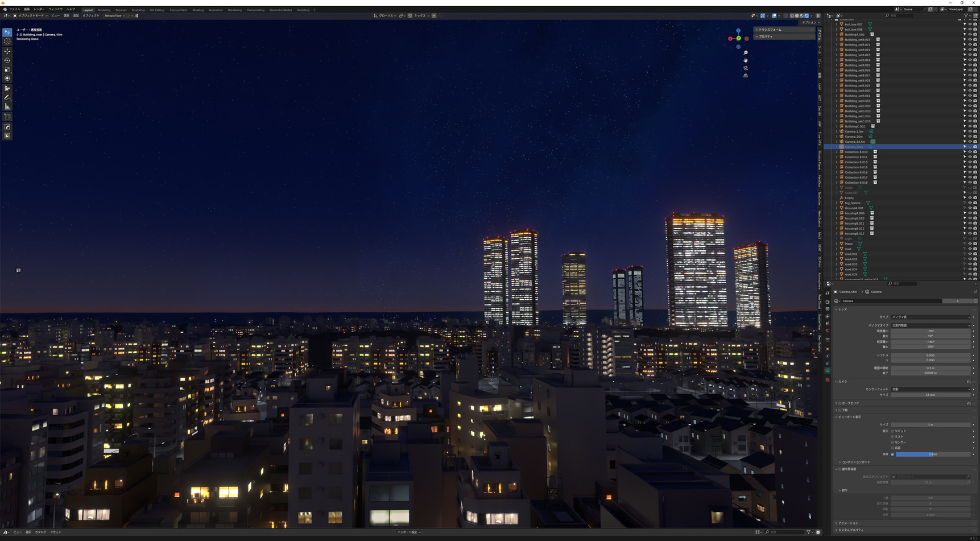Image resolution: width=980 pixels, height=541 pixels.
Task: Open the orange Object properties tab icon
Action: [x=828, y=349]
